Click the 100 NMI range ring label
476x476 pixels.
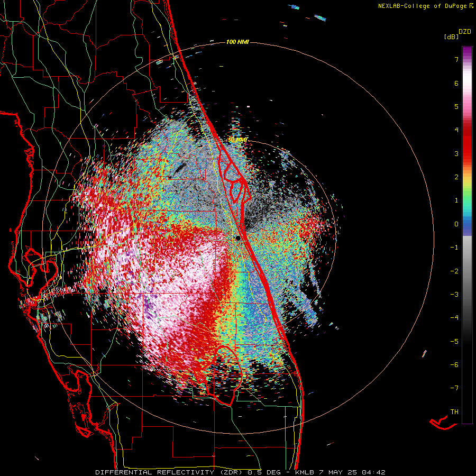pyautogui.click(x=237, y=42)
